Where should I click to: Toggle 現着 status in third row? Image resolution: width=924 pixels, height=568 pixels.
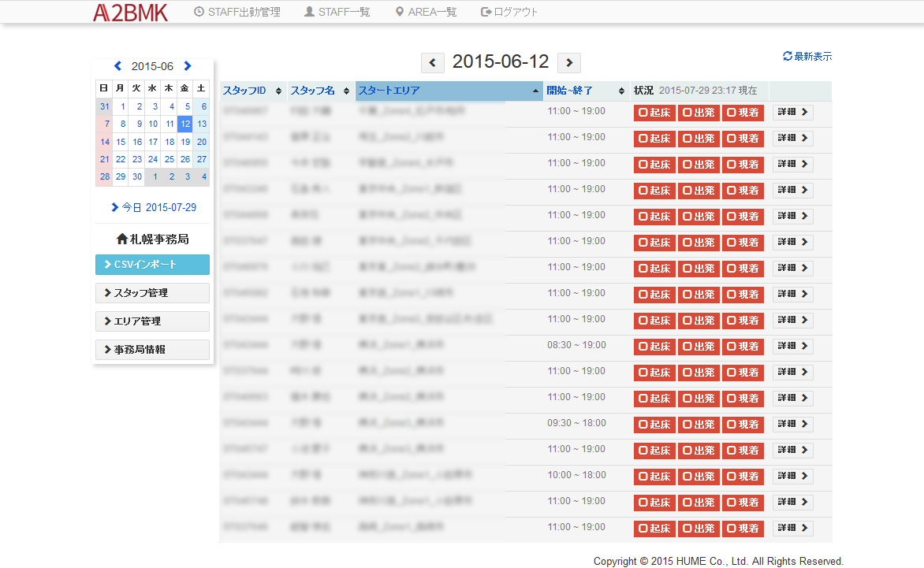pyautogui.click(x=743, y=165)
